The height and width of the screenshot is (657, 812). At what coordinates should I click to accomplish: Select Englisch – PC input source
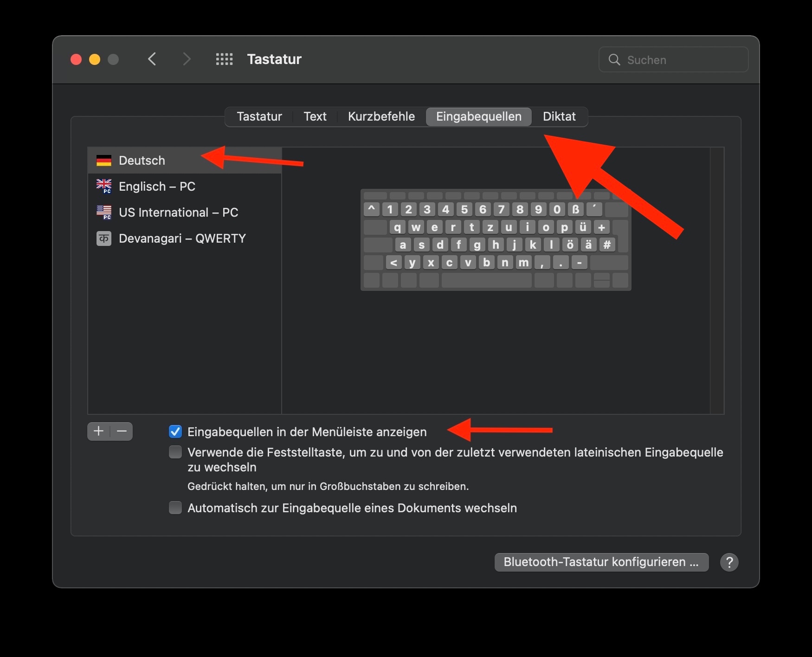157,187
